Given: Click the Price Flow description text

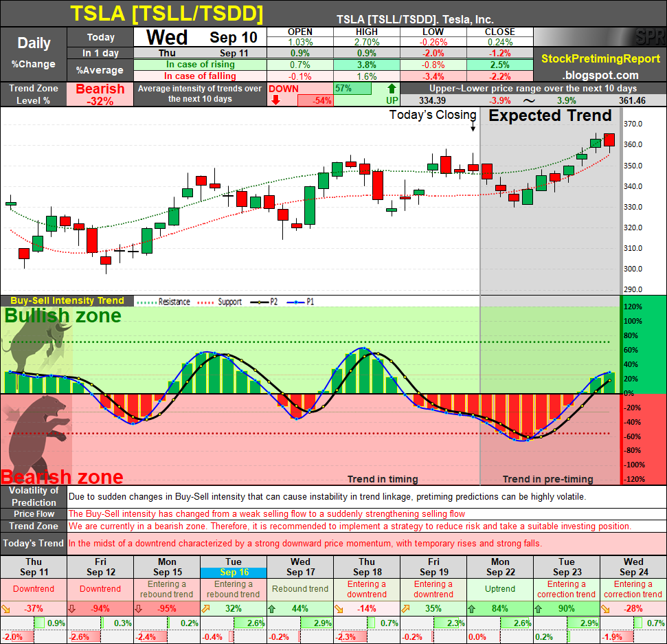Looking at the screenshot, I should tap(267, 513).
